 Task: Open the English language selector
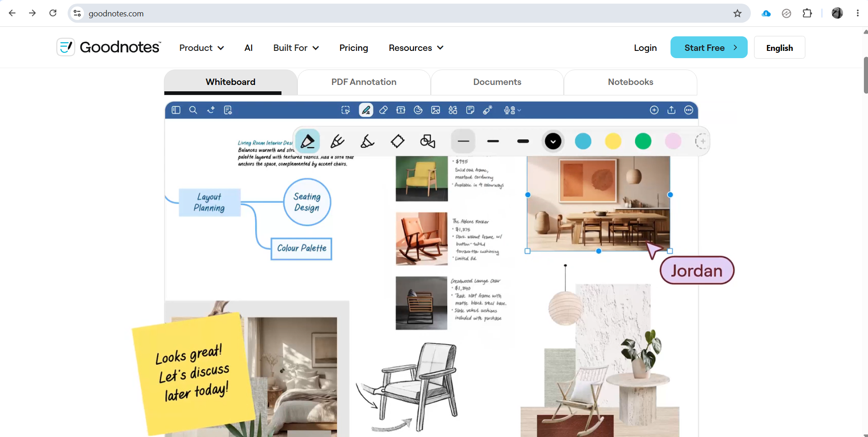pos(779,47)
